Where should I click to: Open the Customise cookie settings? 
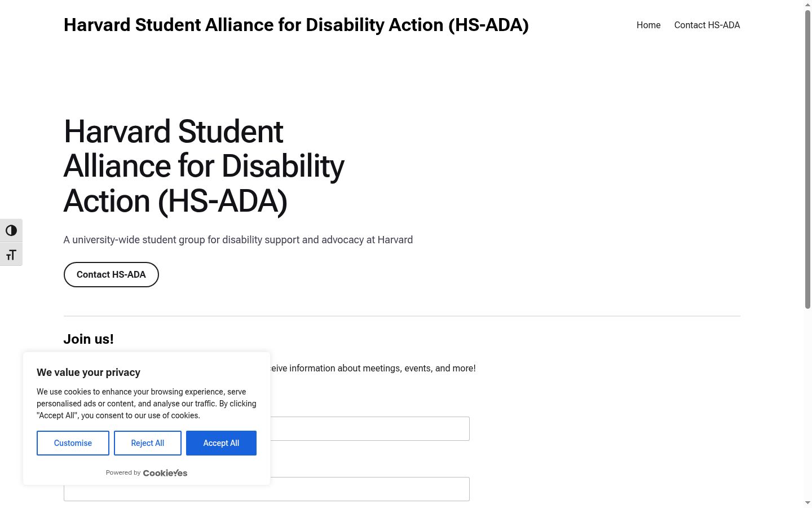pyautogui.click(x=73, y=443)
